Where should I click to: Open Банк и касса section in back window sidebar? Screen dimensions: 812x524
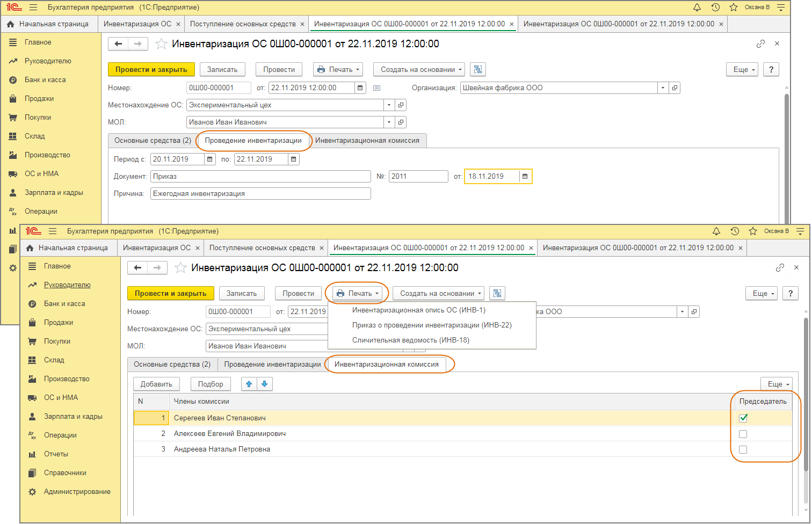[45, 79]
